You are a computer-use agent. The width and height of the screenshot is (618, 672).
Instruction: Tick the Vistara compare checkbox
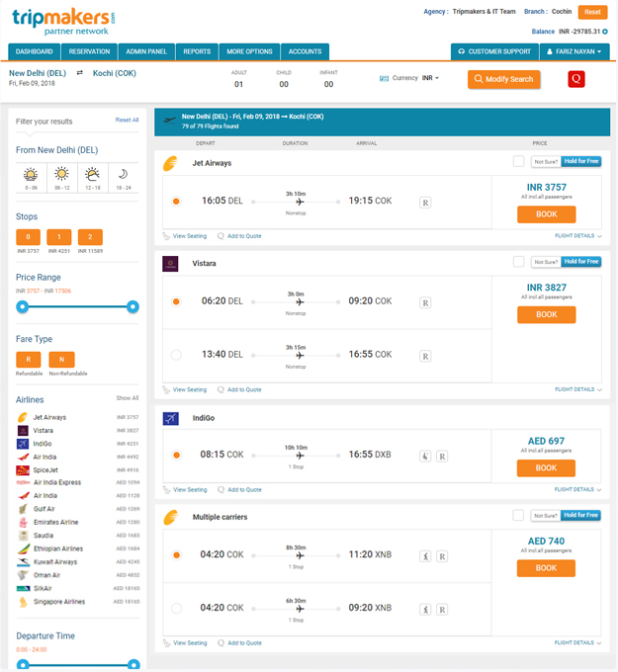[518, 262]
